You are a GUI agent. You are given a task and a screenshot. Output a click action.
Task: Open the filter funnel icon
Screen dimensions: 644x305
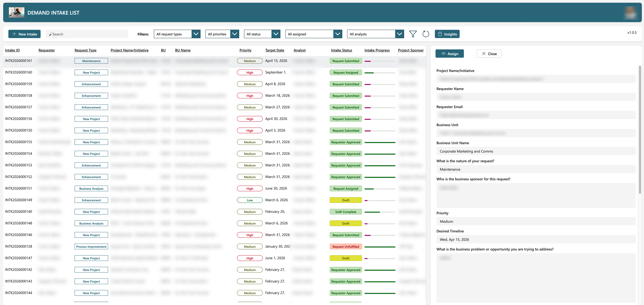coord(413,34)
